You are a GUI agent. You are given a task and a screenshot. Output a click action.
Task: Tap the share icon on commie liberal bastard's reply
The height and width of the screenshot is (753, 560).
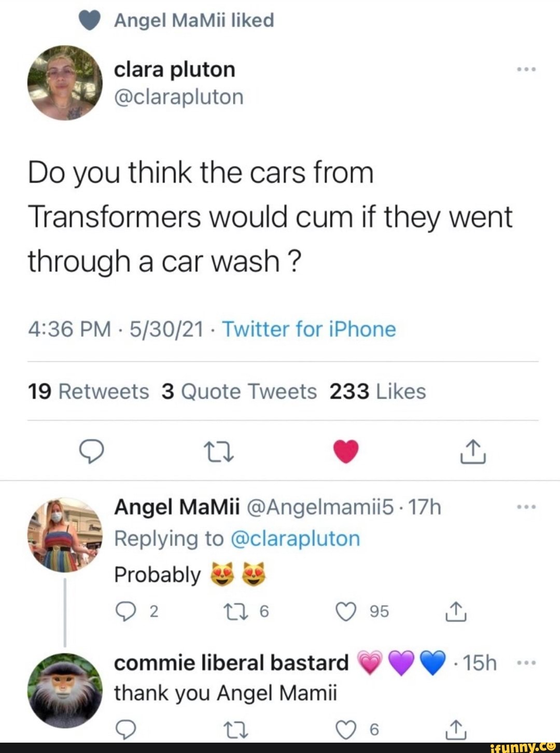pos(456,729)
